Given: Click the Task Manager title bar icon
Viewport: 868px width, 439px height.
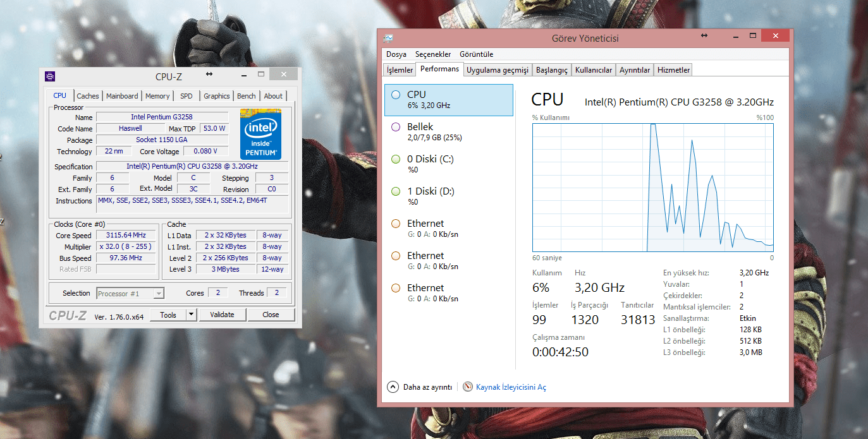Looking at the screenshot, I should pos(388,38).
